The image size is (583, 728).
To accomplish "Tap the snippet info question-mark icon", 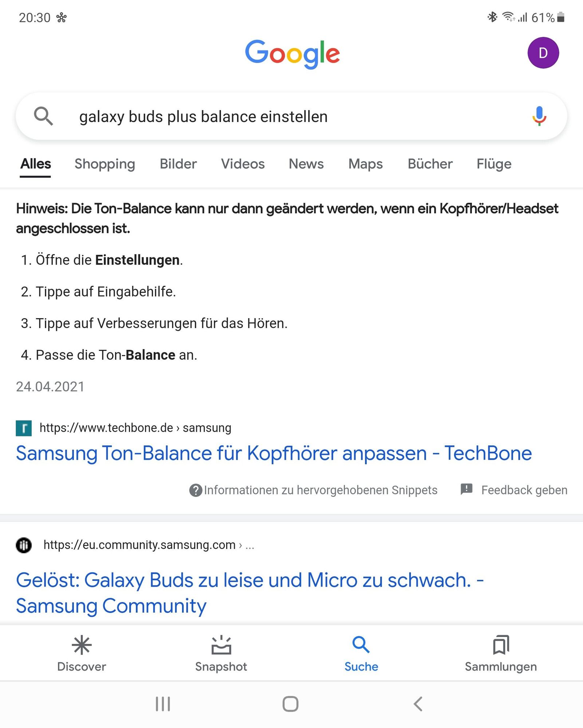I will point(195,490).
